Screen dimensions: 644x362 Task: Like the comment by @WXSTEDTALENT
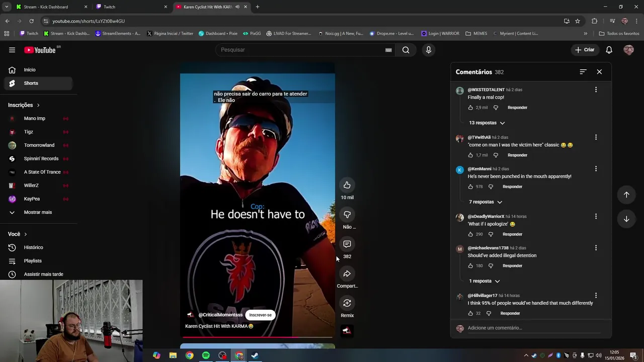click(x=470, y=108)
